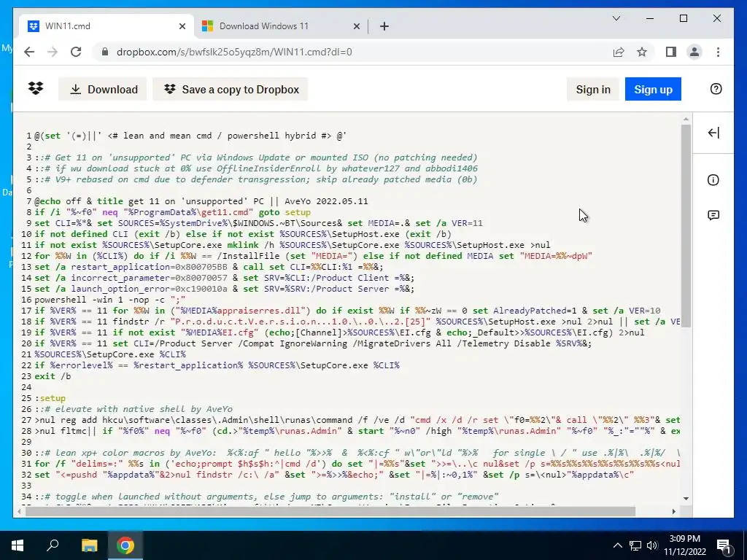The height and width of the screenshot is (560, 747).
Task: Open network tray icon
Action: pyautogui.click(x=635, y=545)
